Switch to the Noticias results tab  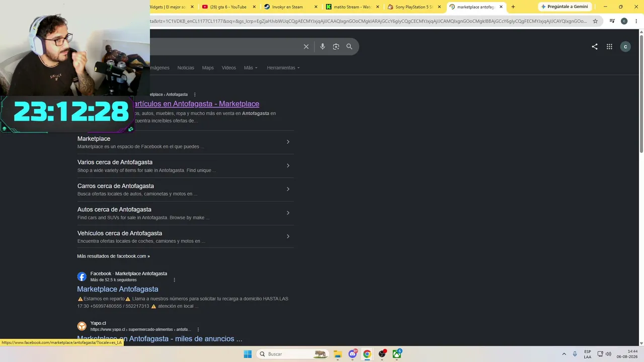click(186, 68)
